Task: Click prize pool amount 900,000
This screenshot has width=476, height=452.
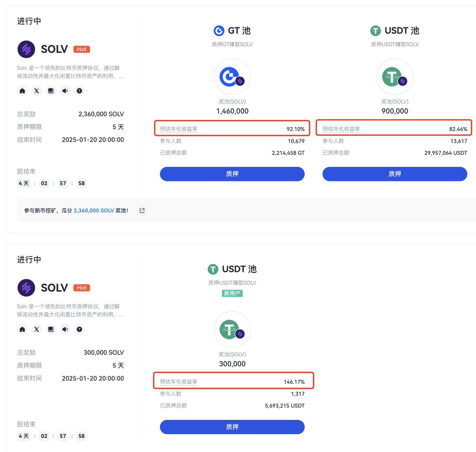Action: click(x=395, y=111)
